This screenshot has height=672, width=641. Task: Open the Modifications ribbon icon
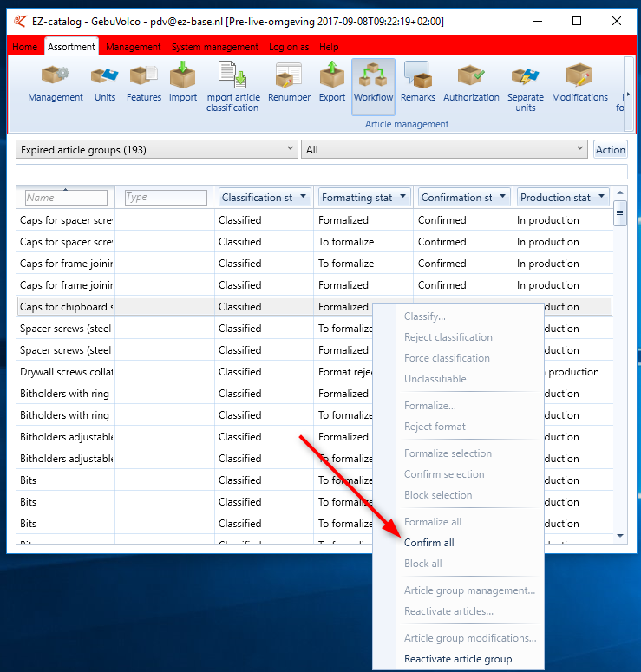pos(579,84)
